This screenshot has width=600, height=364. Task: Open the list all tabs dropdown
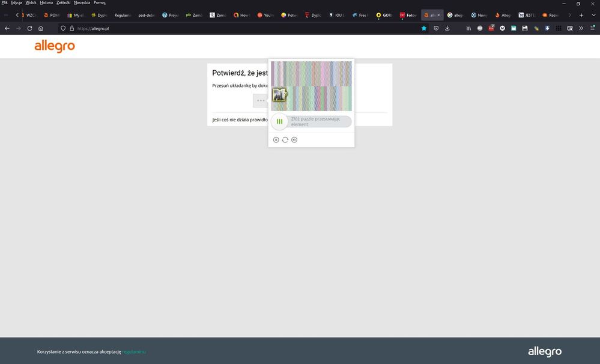[593, 15]
